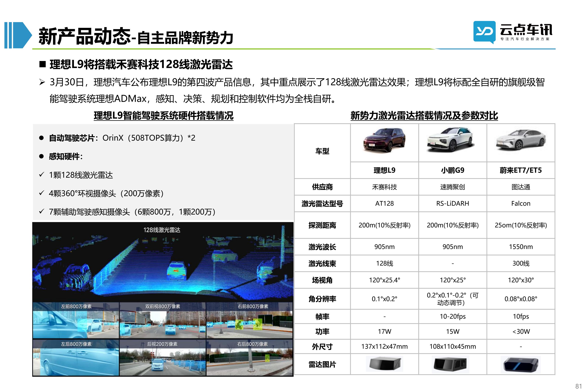Select the 300线 beam count cell
Viewport: 588px width, 392px height.
tap(521, 263)
